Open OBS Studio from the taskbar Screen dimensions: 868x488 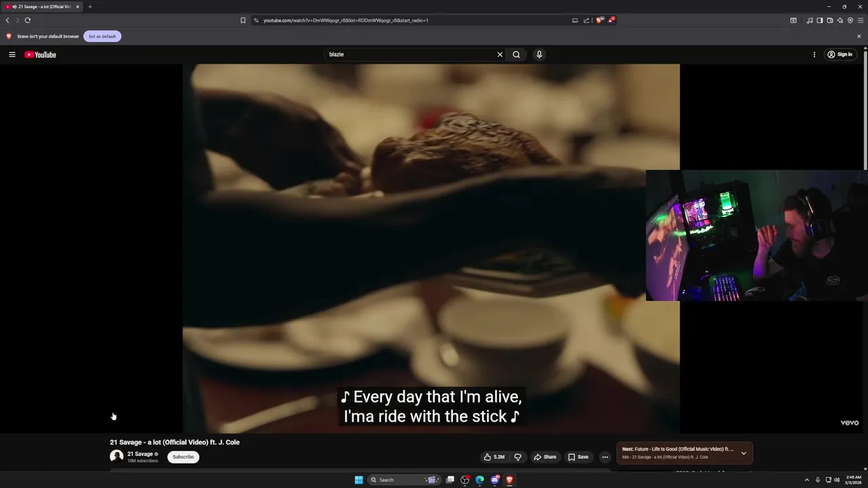(x=465, y=480)
